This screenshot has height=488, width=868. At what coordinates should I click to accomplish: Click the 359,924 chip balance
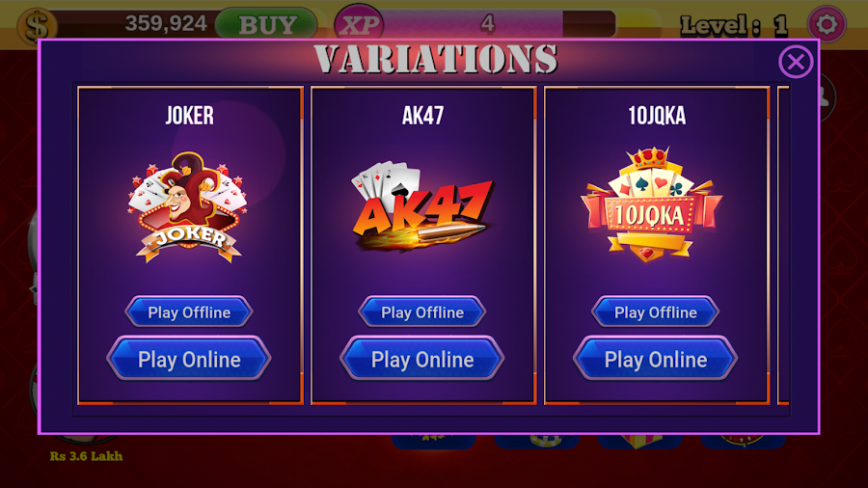166,24
